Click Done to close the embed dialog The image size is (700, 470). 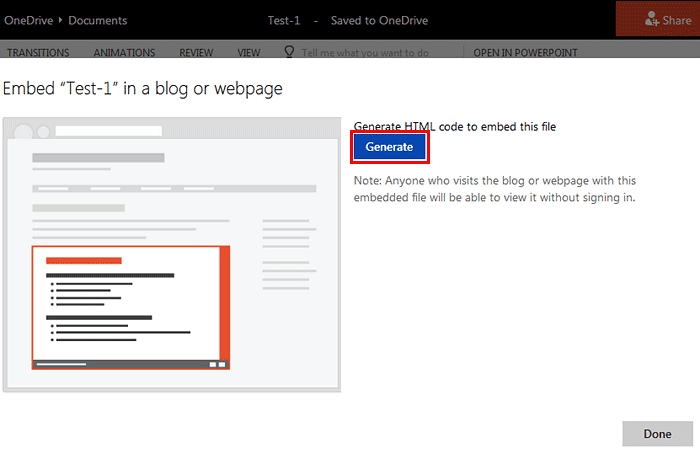[x=657, y=434]
